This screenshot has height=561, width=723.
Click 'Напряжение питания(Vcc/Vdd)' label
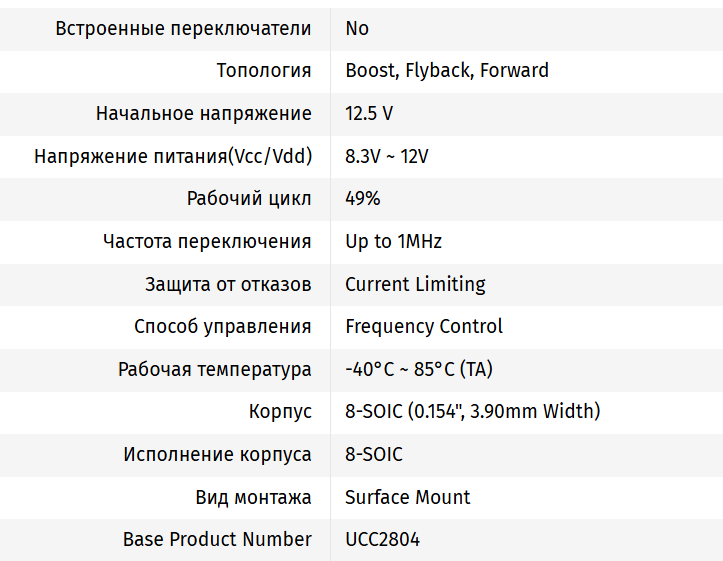tap(173, 156)
